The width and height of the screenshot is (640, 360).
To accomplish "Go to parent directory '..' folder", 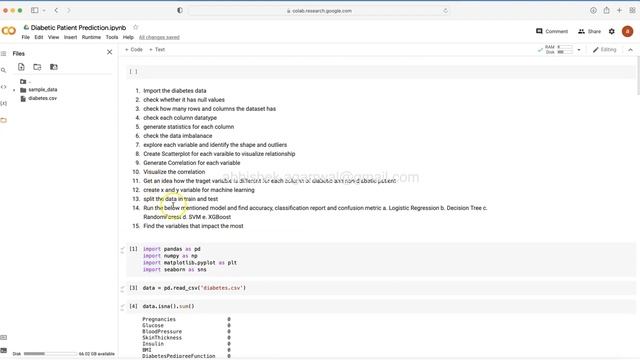I will [26, 82].
